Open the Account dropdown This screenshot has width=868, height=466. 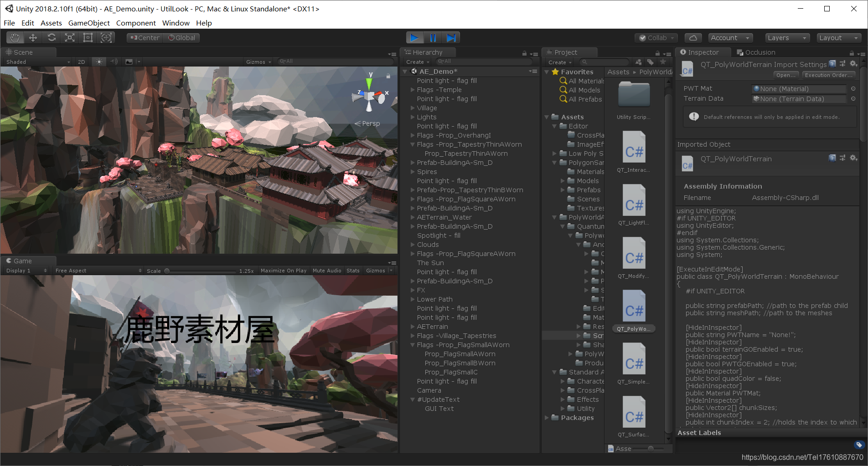730,38
